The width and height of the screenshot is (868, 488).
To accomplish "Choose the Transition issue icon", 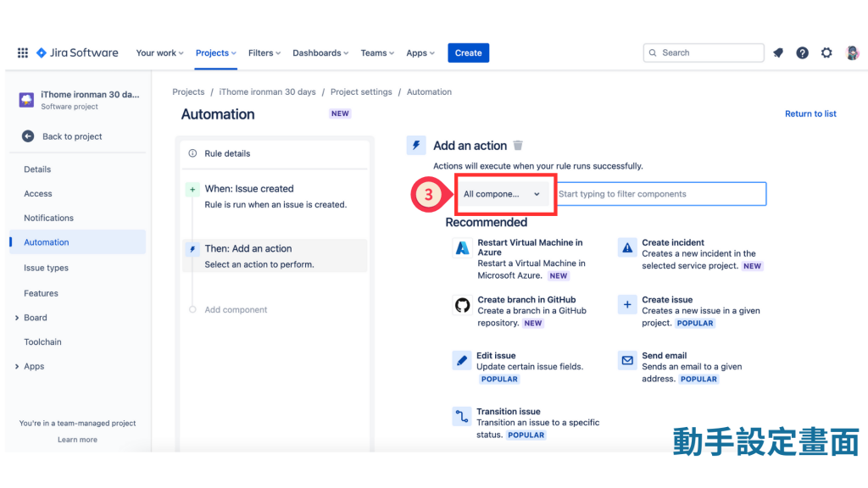I will (462, 416).
